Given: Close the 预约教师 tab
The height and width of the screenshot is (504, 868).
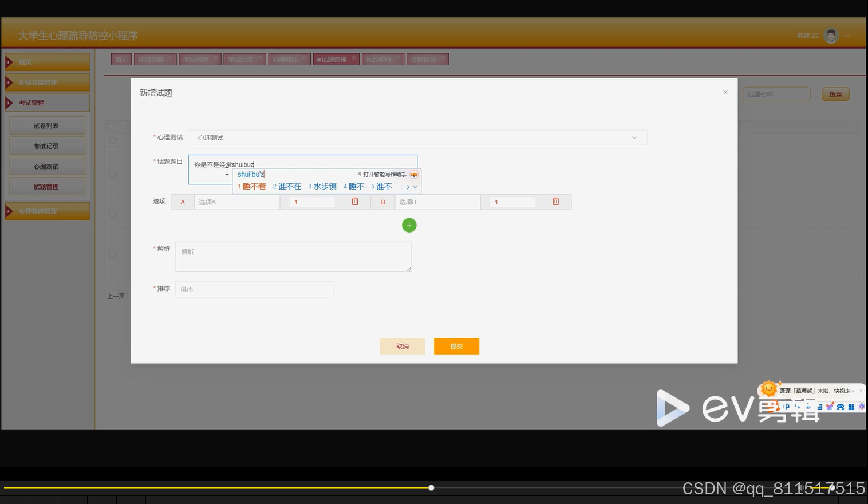Looking at the screenshot, I should point(399,57).
